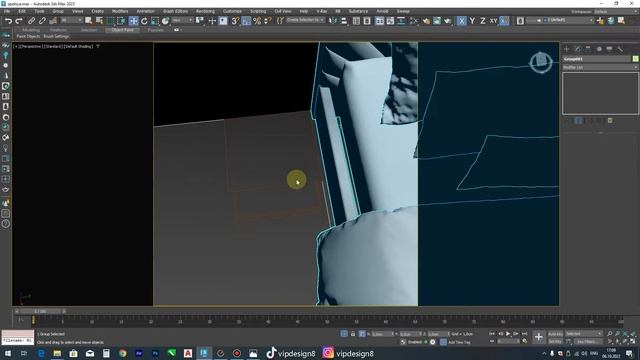640x360 pixels.
Task: Activate the Select Object tool
Action: click(x=89, y=20)
